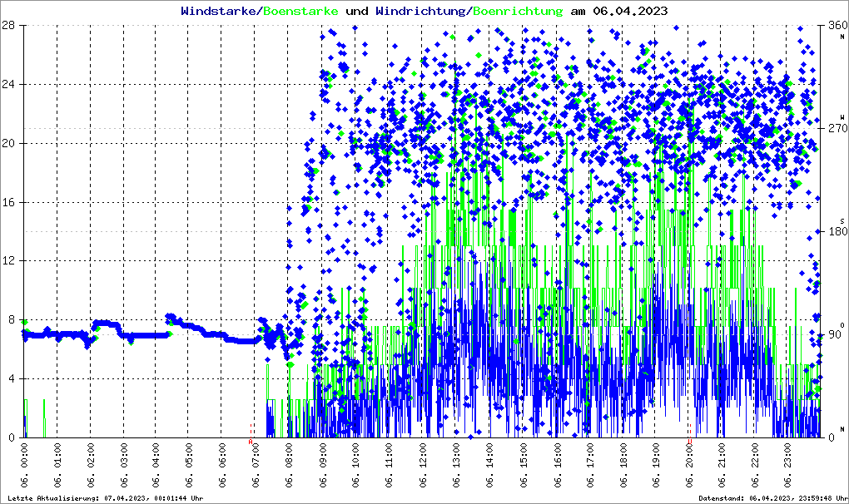Screen dimensions: 849x504
Task: Click the 18:00 time axis label
Action: [x=623, y=464]
